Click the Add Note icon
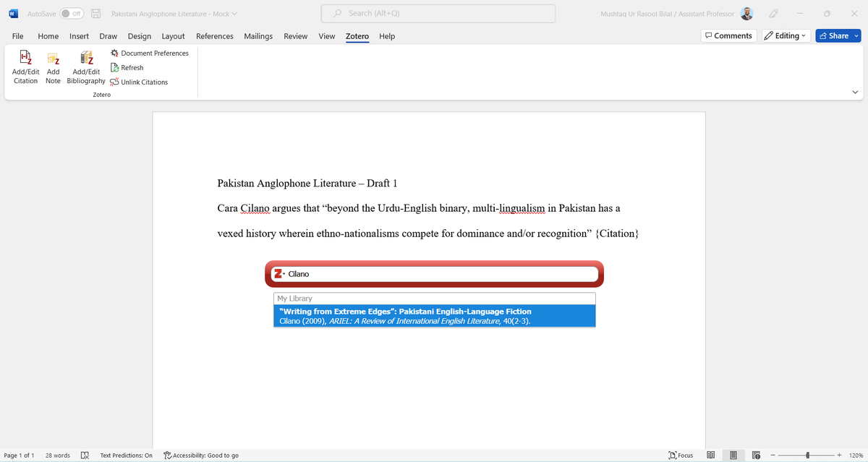868x462 pixels. [x=53, y=67]
